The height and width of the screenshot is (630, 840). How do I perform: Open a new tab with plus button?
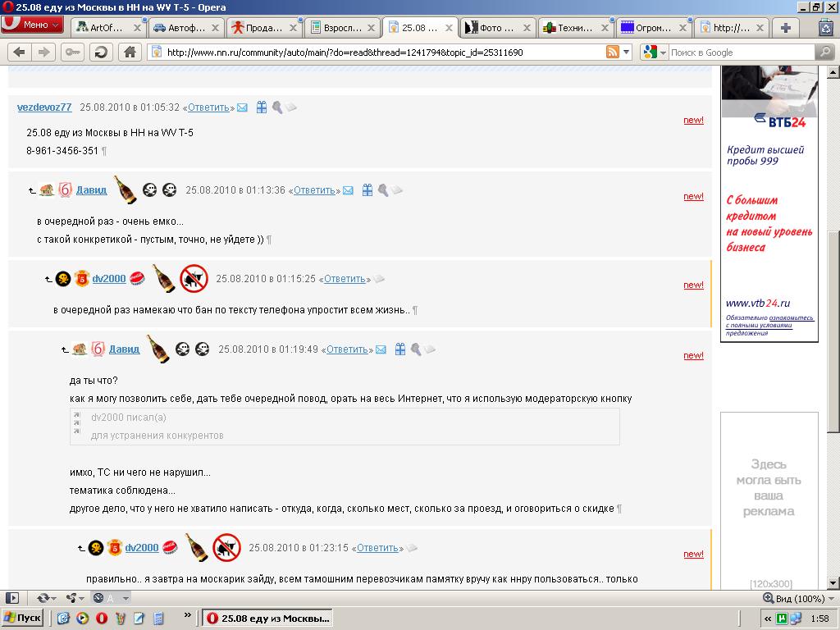point(785,28)
